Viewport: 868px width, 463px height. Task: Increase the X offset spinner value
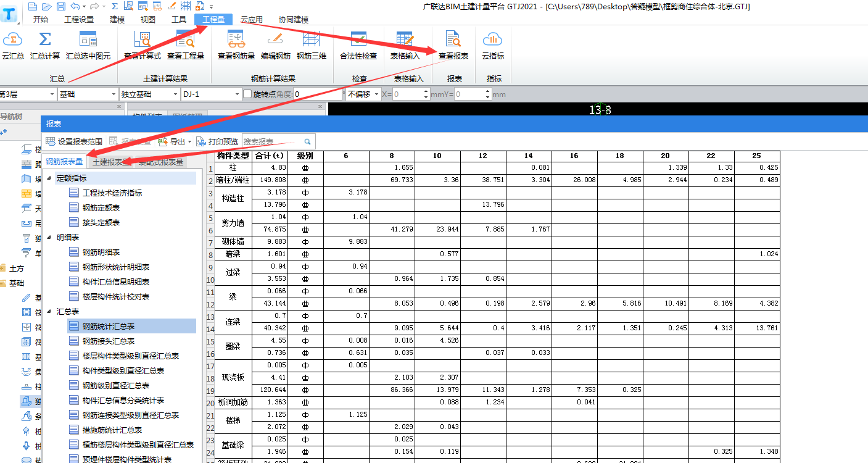pyautogui.click(x=426, y=91)
